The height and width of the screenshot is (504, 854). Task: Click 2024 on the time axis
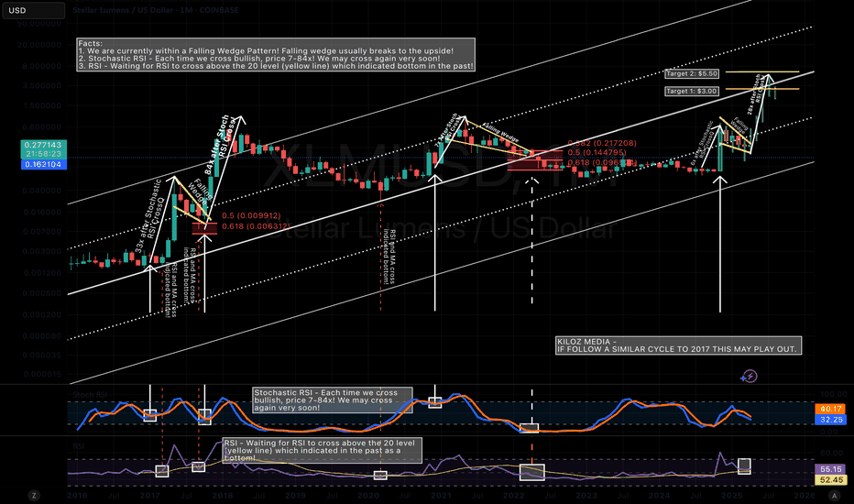[660, 495]
